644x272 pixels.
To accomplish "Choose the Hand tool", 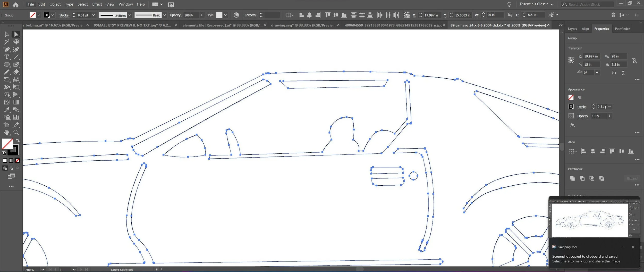I will [x=7, y=132].
